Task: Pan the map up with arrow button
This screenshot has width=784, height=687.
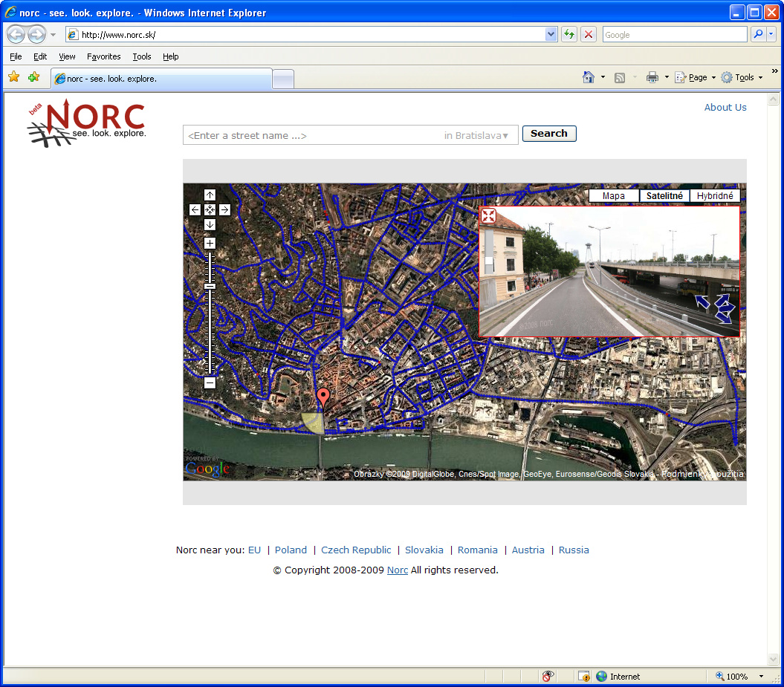Action: point(210,195)
